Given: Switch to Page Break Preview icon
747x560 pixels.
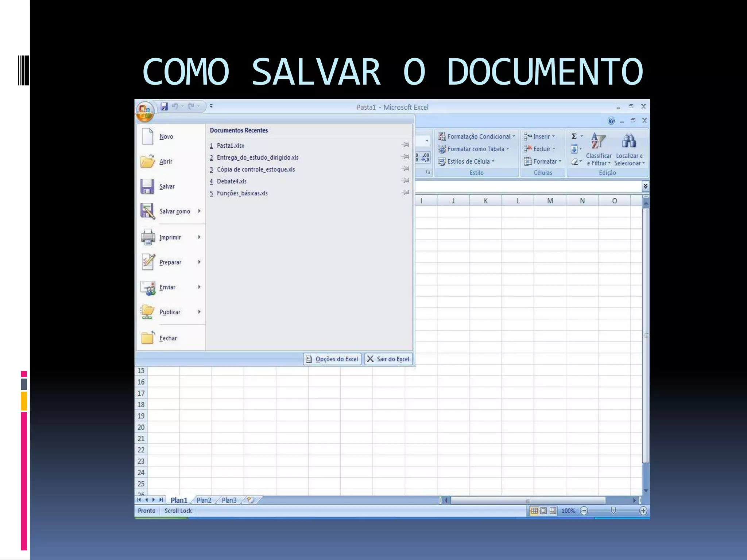Looking at the screenshot, I should click(x=553, y=511).
